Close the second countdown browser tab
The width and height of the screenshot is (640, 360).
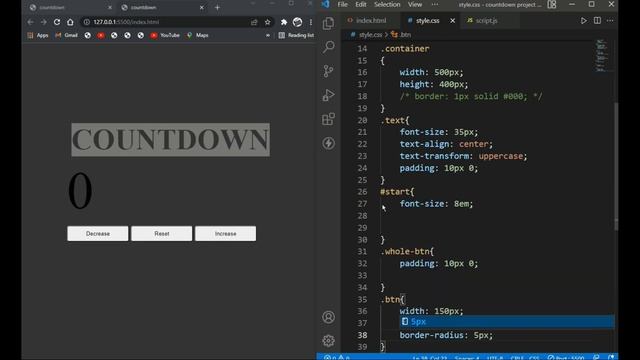pyautogui.click(x=201, y=7)
